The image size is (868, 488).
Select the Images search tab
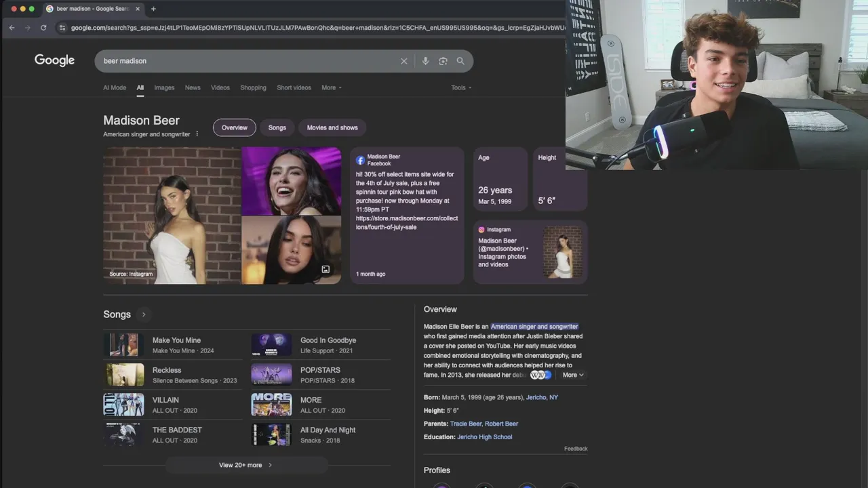pyautogui.click(x=164, y=87)
